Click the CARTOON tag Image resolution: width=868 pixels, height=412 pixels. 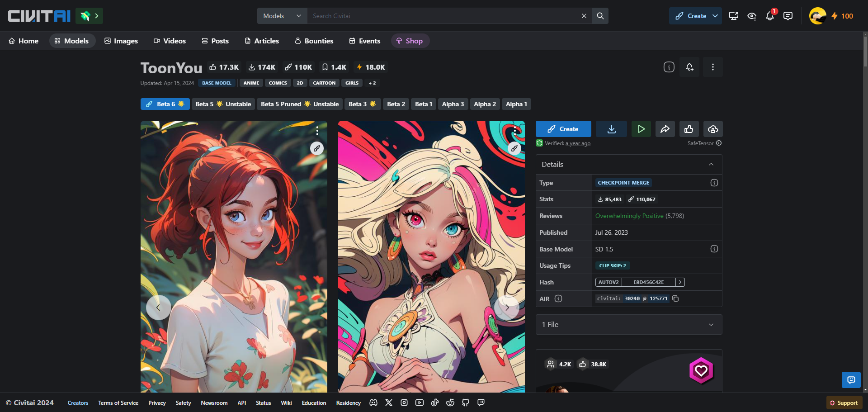(324, 83)
